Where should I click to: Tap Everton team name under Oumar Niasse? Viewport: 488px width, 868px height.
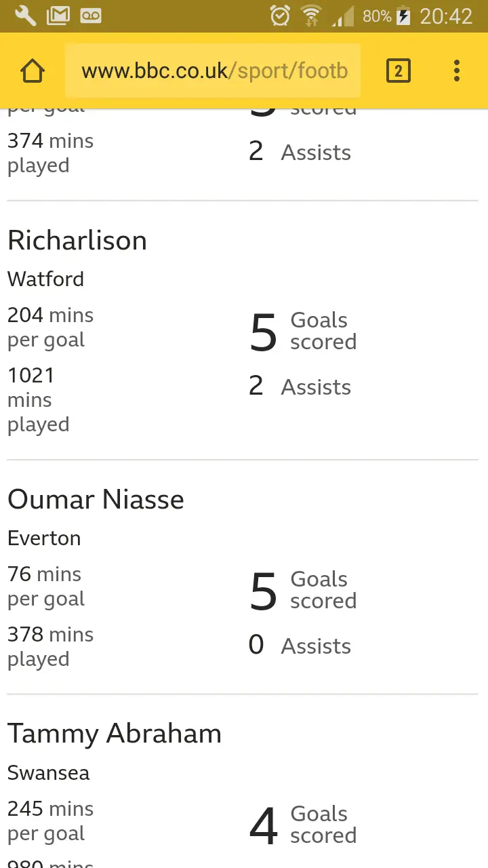click(x=44, y=538)
